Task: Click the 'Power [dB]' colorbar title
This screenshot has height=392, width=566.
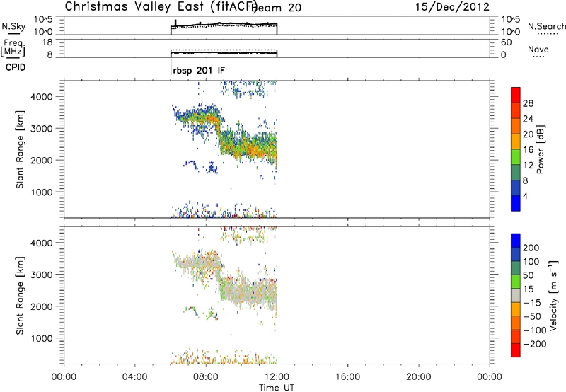Action: (x=541, y=149)
